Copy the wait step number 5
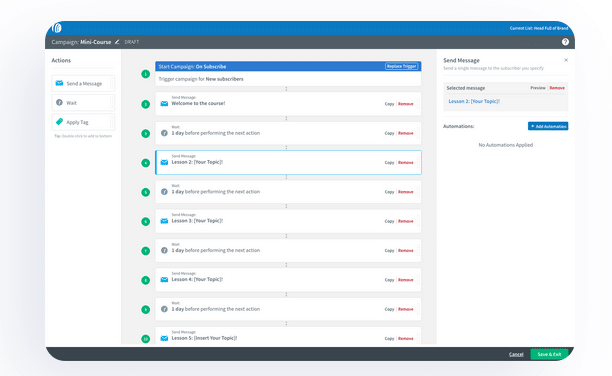612x376 pixels. pyautogui.click(x=389, y=192)
